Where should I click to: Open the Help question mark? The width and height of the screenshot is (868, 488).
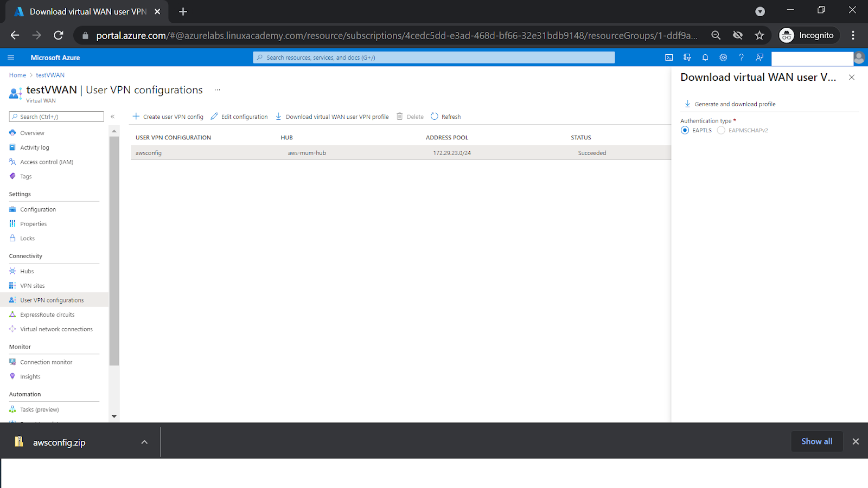[x=741, y=57]
